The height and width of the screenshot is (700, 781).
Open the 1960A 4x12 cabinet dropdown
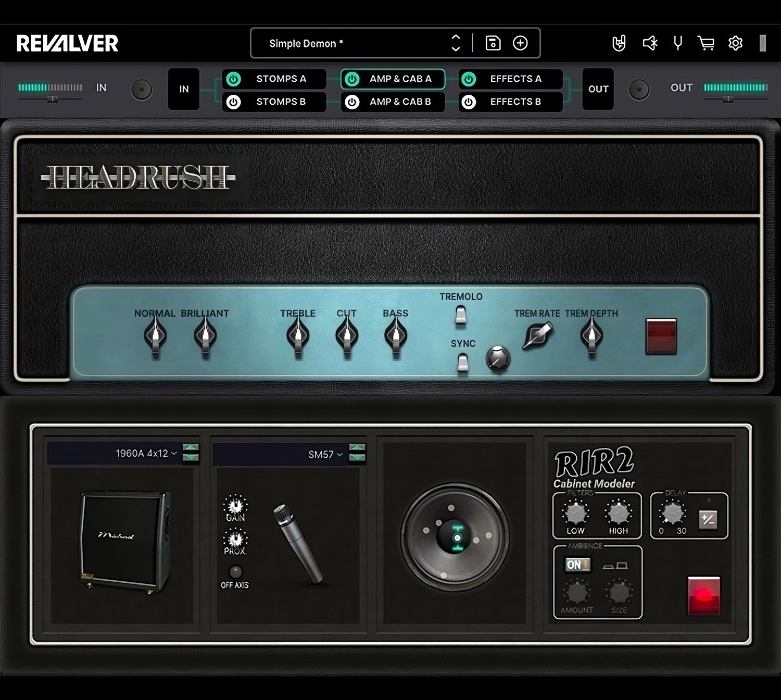pyautogui.click(x=115, y=454)
